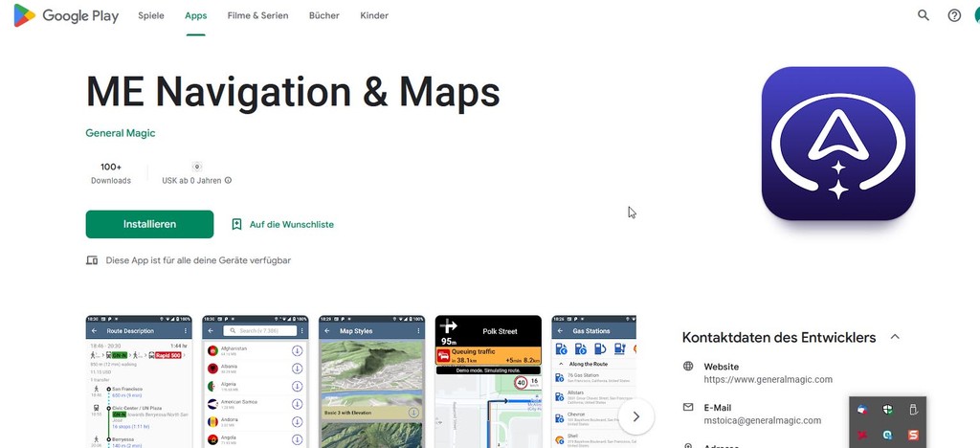980x448 pixels.
Task: Click the USK age rating badge
Action: (197, 167)
